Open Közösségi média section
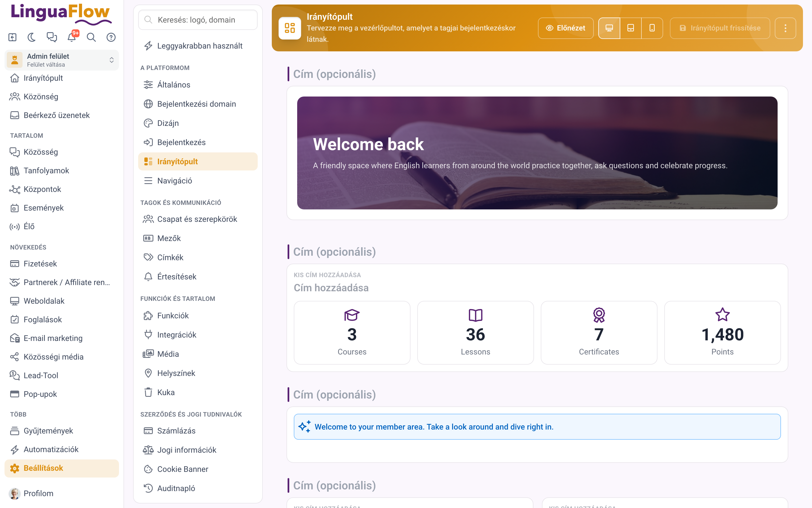Image resolution: width=812 pixels, height=508 pixels. 62,357
